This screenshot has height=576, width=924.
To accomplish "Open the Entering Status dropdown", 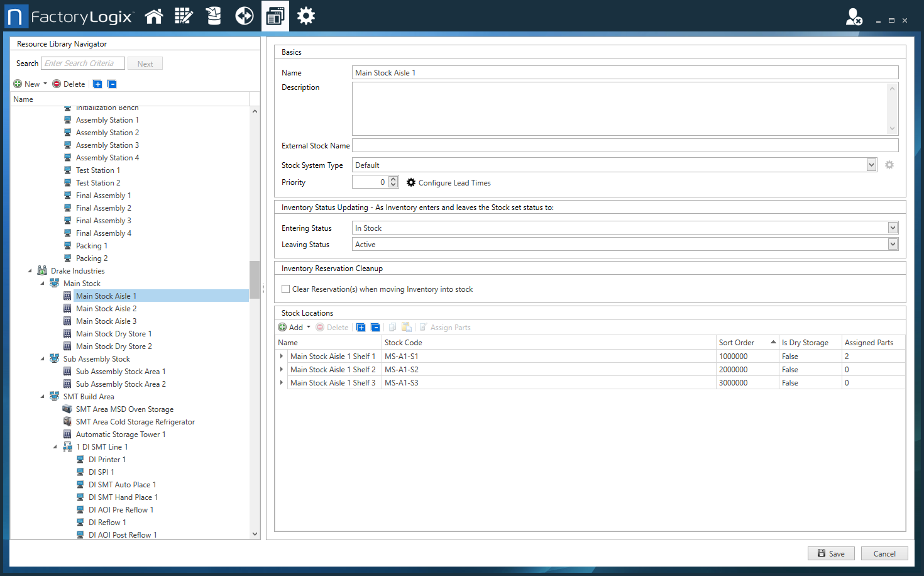I will click(x=893, y=228).
